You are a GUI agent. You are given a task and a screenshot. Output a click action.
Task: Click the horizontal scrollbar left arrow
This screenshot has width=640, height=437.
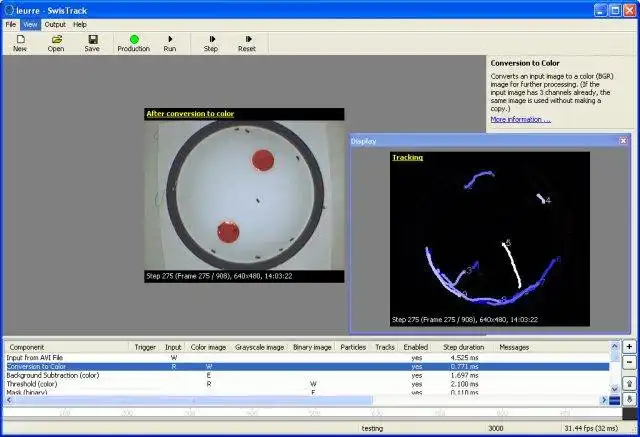click(x=9, y=400)
